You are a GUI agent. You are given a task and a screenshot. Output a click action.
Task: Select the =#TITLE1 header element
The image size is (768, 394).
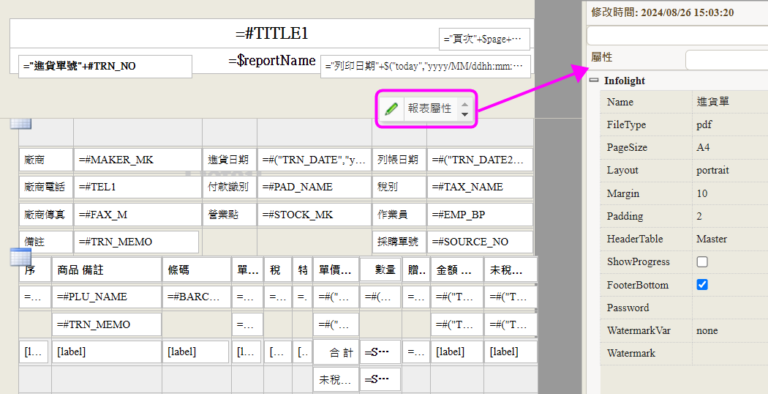(272, 33)
